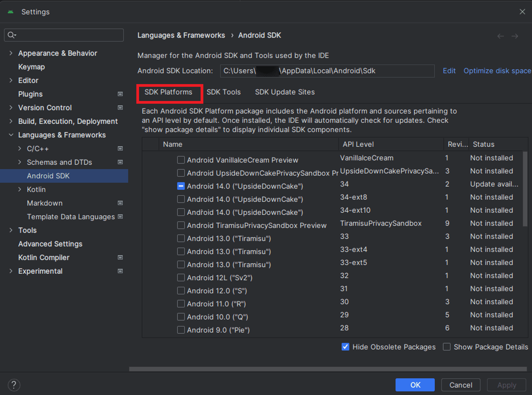
Task: Switch to the SDK Tools tab
Action: (223, 92)
